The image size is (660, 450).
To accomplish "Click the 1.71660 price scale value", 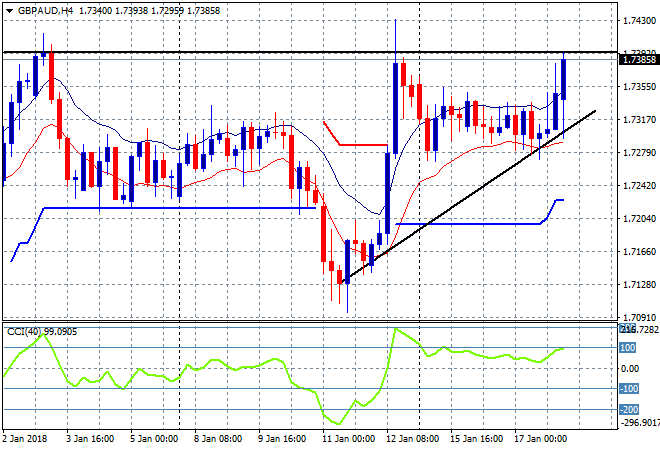I will tap(639, 252).
